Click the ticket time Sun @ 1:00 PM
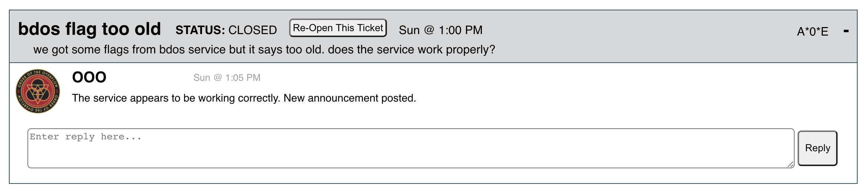The width and height of the screenshot is (868, 195). [441, 30]
